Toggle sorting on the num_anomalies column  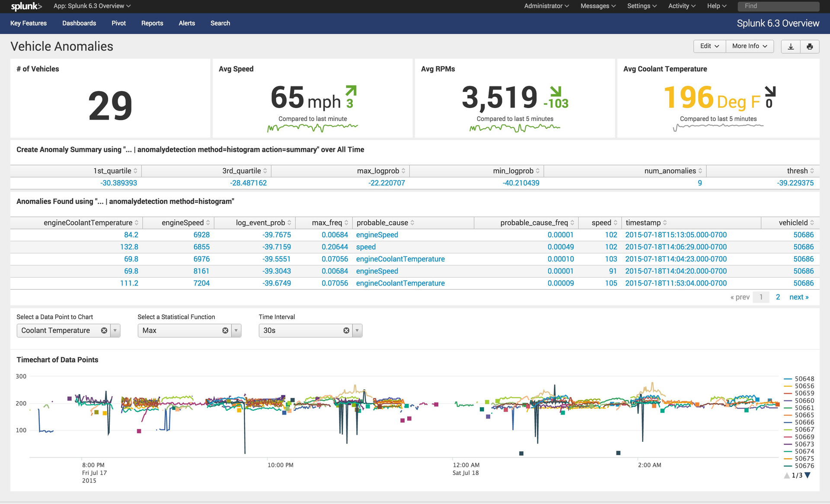701,171
